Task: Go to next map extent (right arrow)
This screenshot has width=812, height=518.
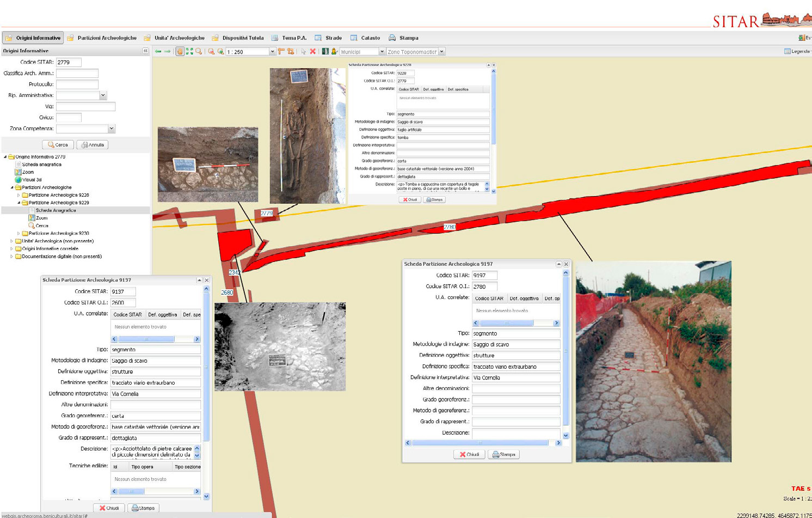Action: click(x=167, y=52)
